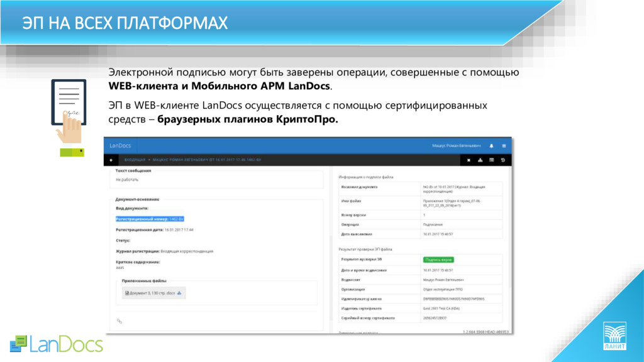Viewport: 644px width, 362px height.
Task: Click the document signing hand illustration
Action: coord(69,118)
